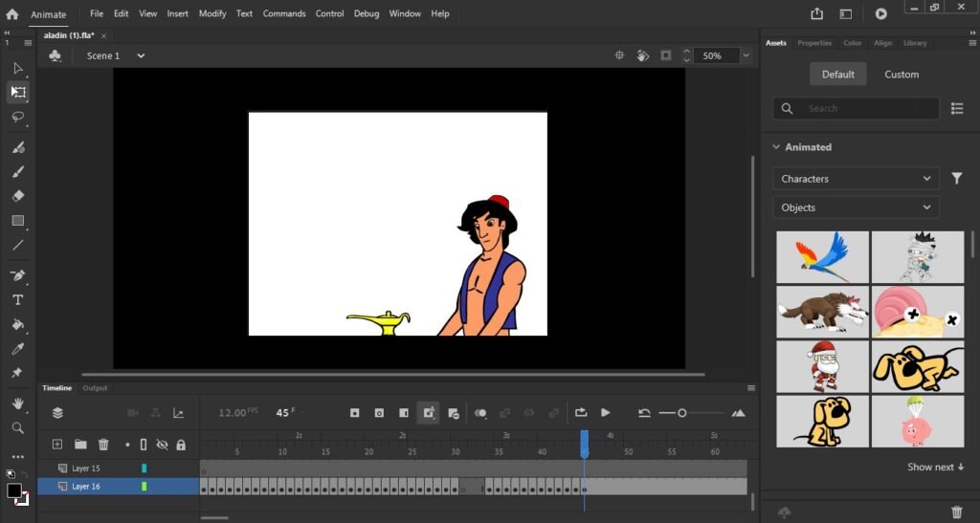Add a new layer in timeline

56,445
